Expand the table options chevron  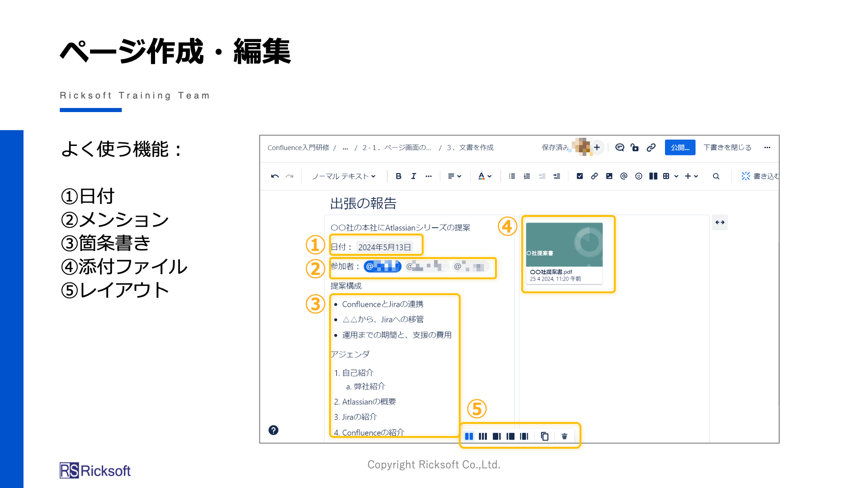[676, 176]
